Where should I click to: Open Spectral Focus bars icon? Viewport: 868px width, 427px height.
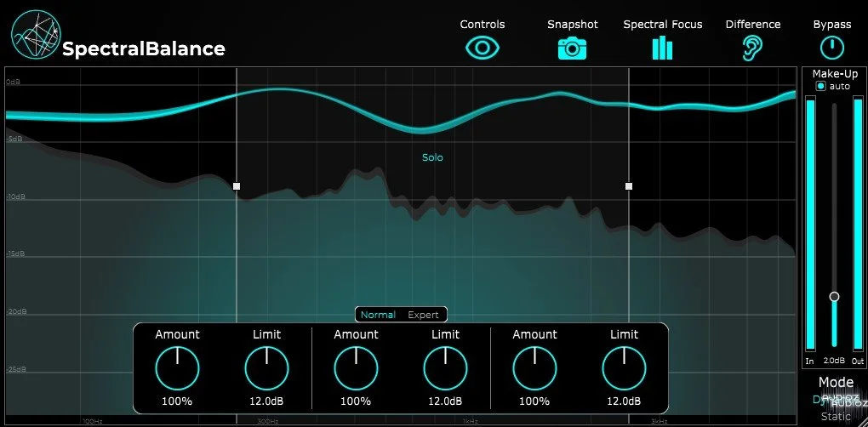[x=662, y=48]
